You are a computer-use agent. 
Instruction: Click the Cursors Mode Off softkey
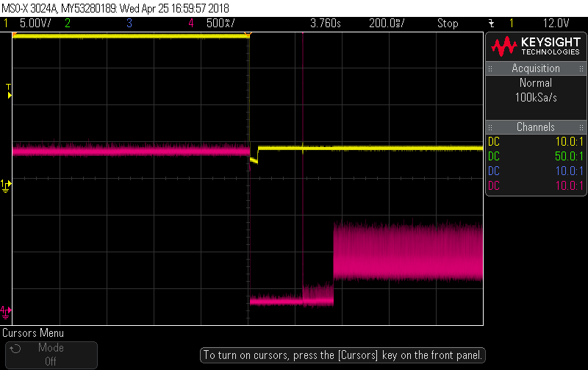(51, 355)
